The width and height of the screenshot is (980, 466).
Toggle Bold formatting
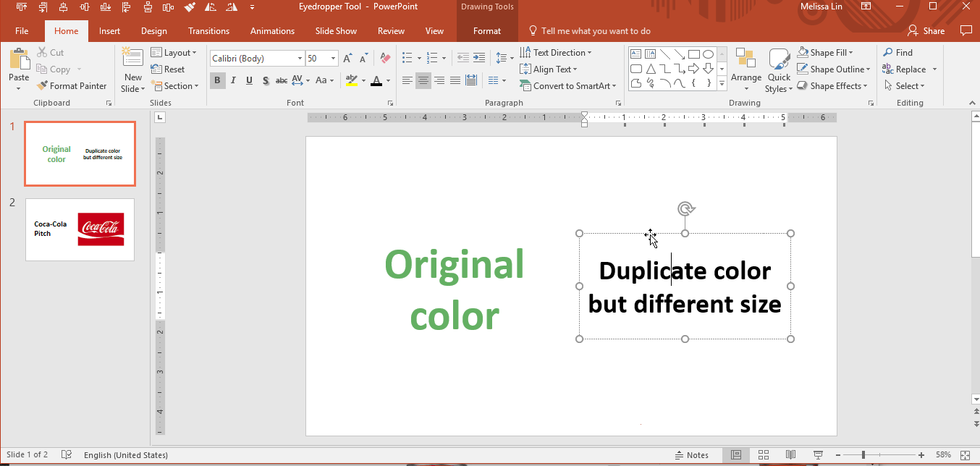click(x=217, y=80)
